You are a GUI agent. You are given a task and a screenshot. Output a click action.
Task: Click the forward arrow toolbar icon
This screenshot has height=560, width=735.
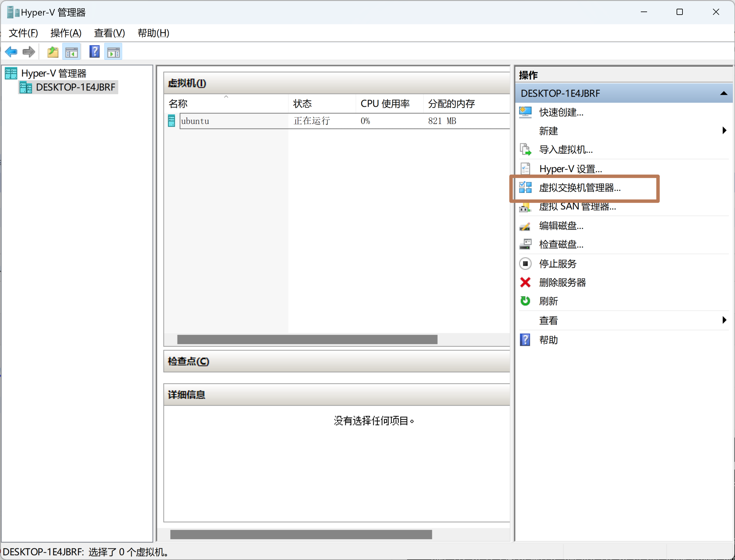[29, 52]
